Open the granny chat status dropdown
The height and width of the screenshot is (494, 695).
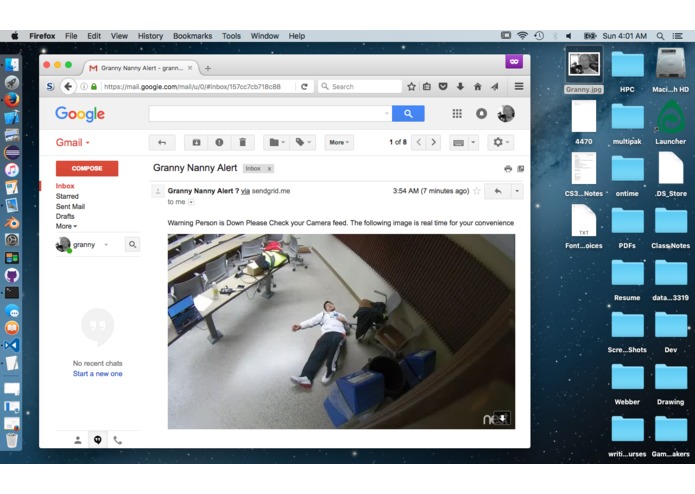[106, 245]
